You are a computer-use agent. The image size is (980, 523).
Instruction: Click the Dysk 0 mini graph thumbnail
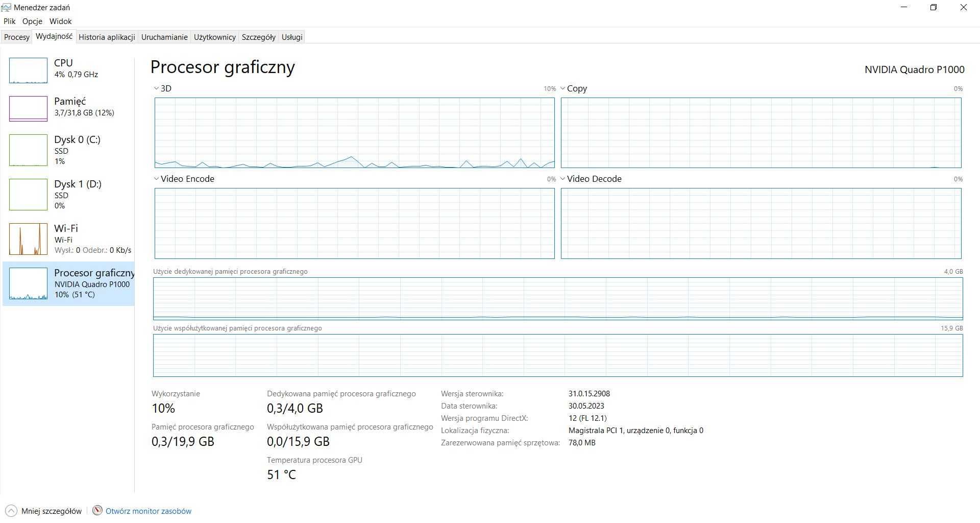pyautogui.click(x=28, y=150)
